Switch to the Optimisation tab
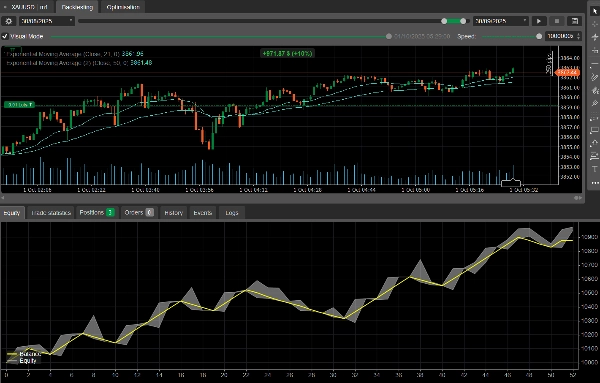The image size is (600, 383). [x=123, y=7]
